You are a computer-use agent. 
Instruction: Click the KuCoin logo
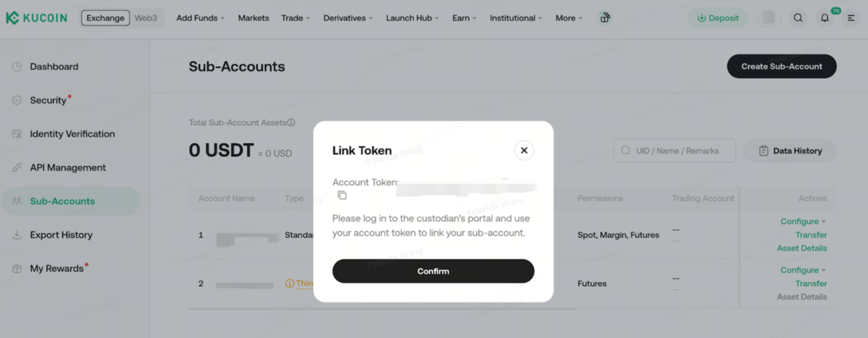tap(37, 18)
